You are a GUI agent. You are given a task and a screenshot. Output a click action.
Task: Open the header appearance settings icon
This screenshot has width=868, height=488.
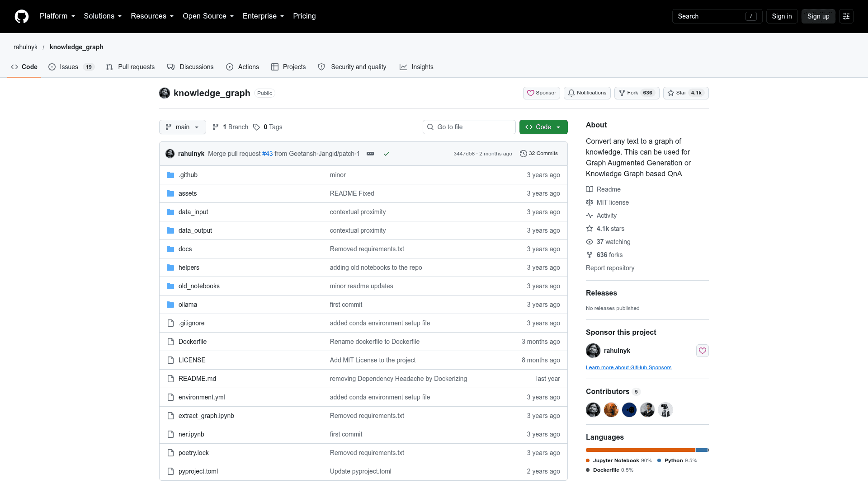(846, 16)
